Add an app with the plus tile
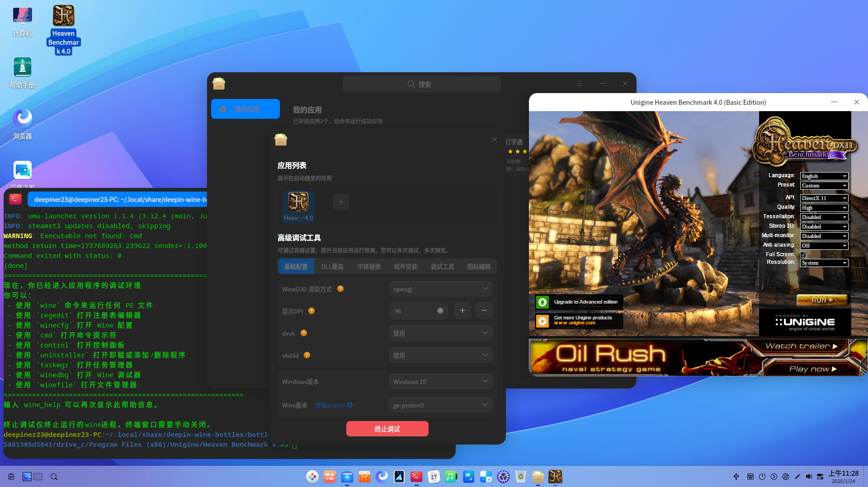 tap(341, 202)
